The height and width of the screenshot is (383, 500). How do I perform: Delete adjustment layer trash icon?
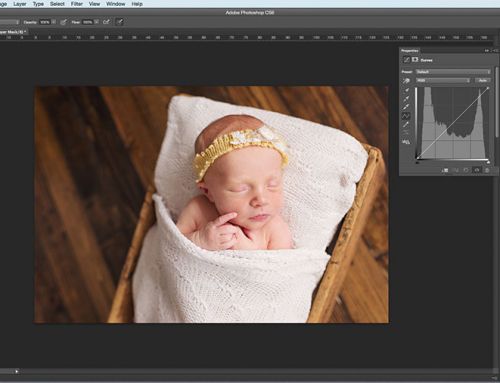(x=487, y=170)
